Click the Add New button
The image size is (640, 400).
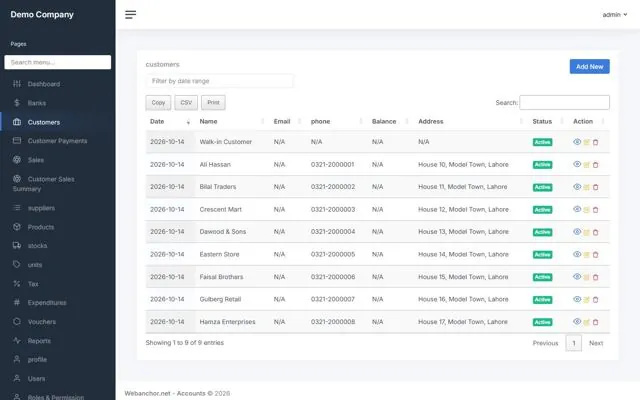pos(589,67)
